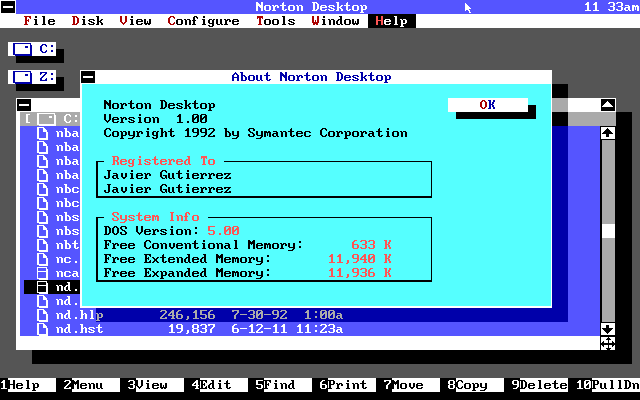Click F2 Menu function key button
The height and width of the screenshot is (400, 640).
pos(92,385)
